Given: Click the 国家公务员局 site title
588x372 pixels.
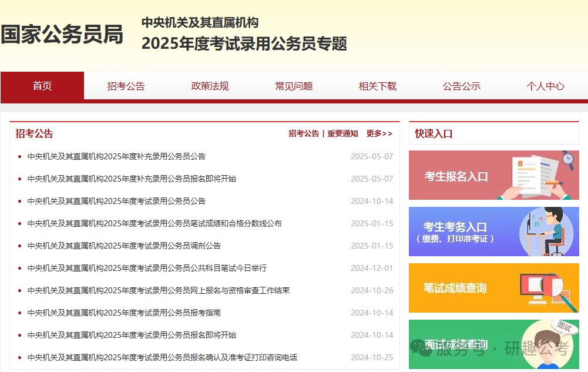Looking at the screenshot, I should 62,35.
